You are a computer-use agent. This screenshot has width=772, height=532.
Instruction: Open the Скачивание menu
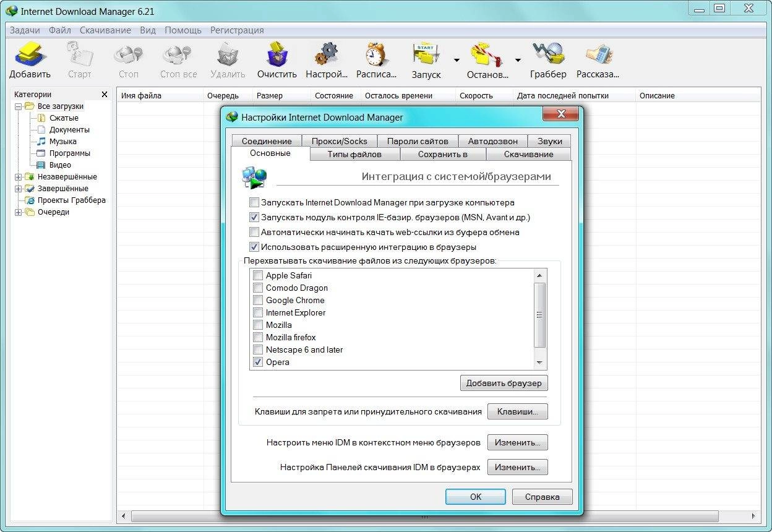105,30
